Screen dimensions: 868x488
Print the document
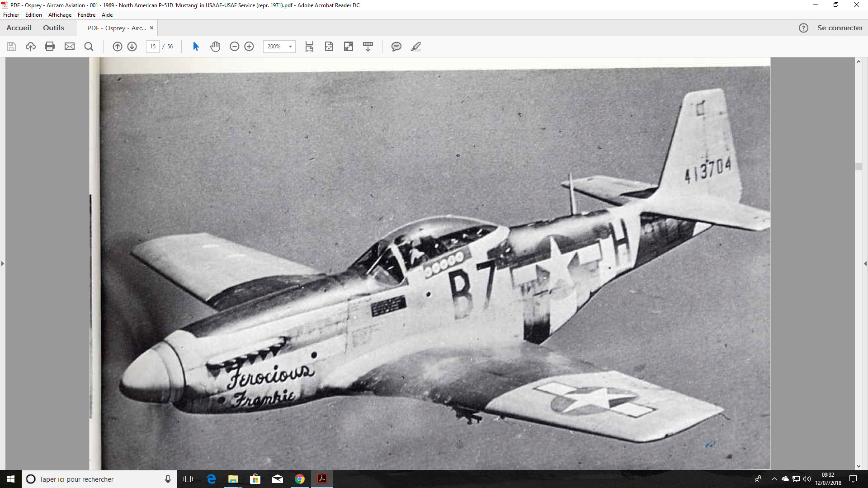50,47
